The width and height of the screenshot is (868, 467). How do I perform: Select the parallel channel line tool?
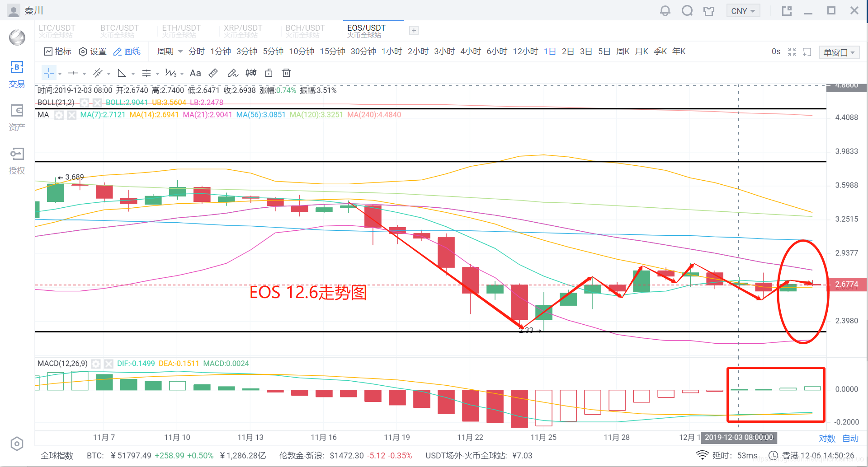pyautogui.click(x=98, y=73)
